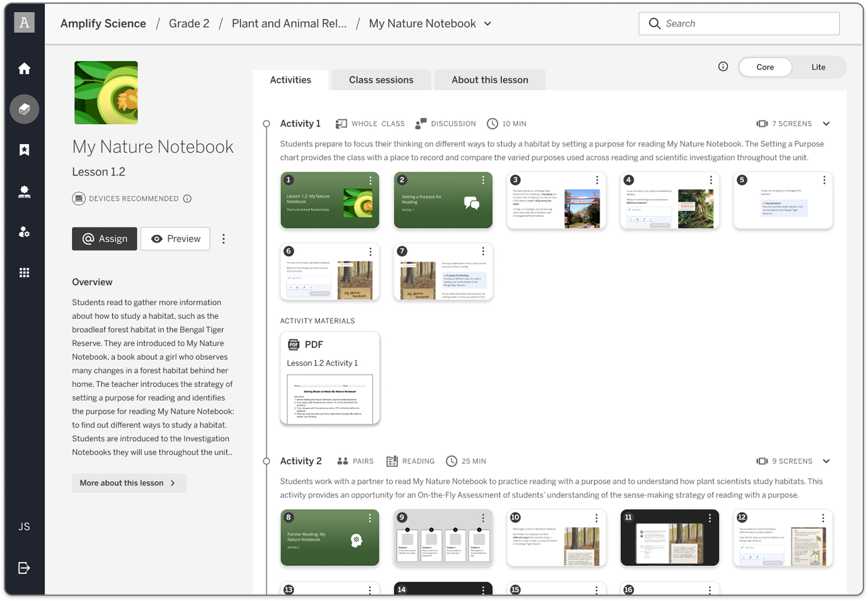
Task: Open screen 1 Lesson 1.2 title thumbnail
Action: point(330,200)
